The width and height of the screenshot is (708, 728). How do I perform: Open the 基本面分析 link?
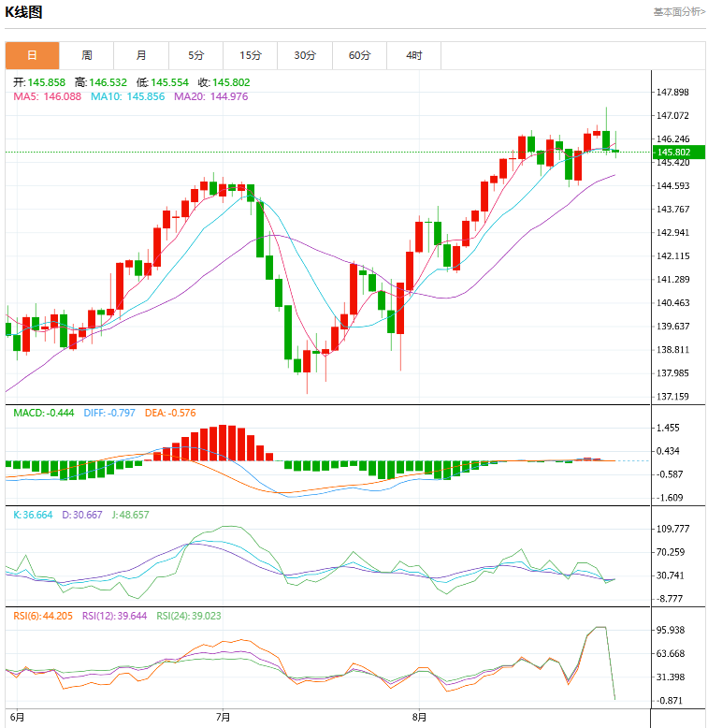[x=679, y=11]
